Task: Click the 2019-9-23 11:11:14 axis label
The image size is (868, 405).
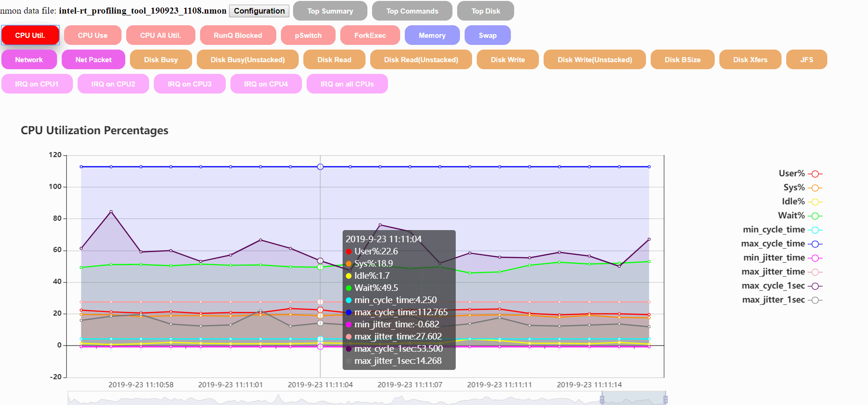Action: click(589, 384)
